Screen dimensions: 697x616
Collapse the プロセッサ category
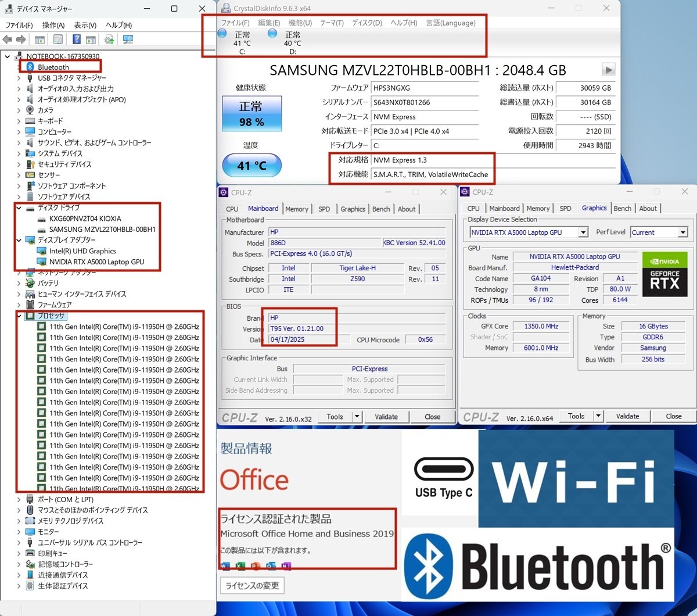point(19,316)
